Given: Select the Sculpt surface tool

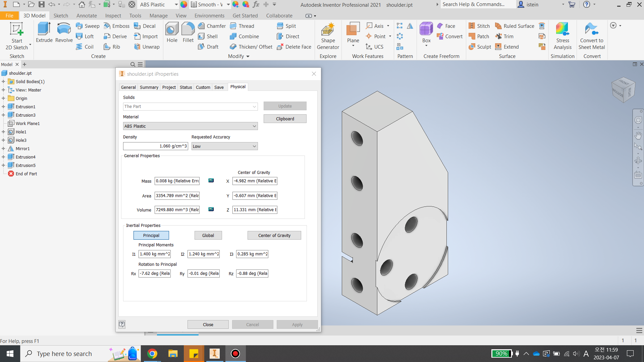Looking at the screenshot, I should click(480, 47).
